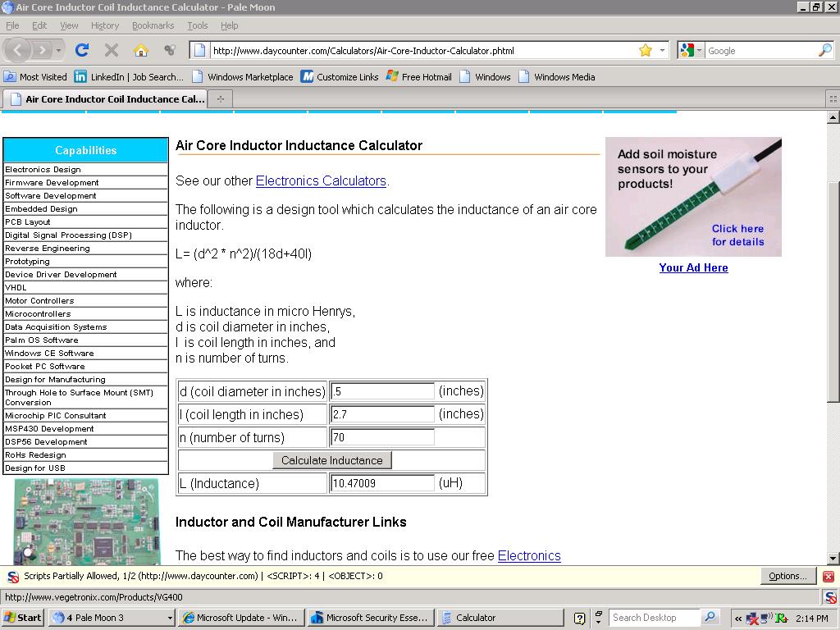This screenshot has width=840, height=630.
Task: Click the coil length input field
Action: pos(382,414)
